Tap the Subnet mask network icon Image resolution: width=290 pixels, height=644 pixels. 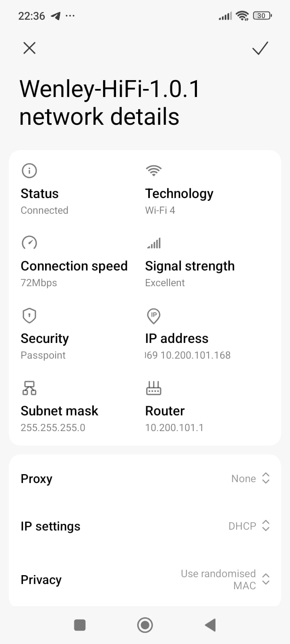[x=29, y=388]
